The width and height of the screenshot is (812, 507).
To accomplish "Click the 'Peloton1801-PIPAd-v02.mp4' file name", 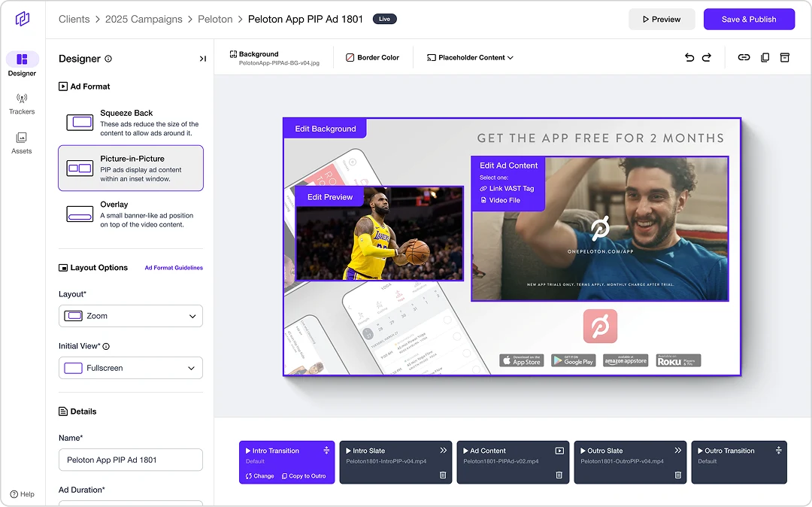I will [x=501, y=461].
